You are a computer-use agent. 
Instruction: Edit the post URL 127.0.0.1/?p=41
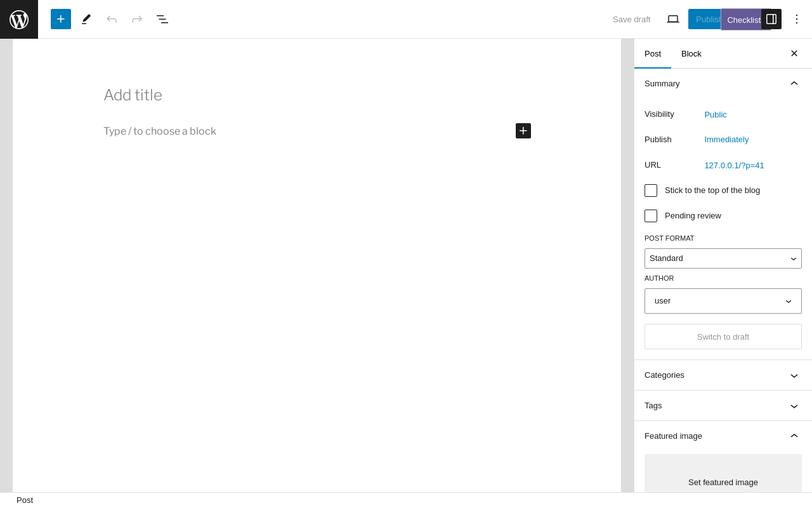[x=734, y=165]
